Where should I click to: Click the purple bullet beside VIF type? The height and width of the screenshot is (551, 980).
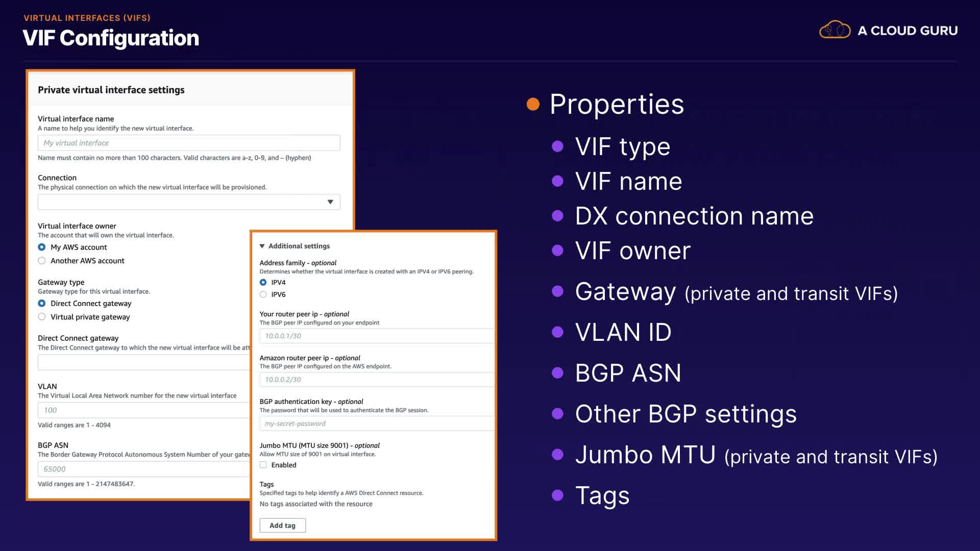557,147
